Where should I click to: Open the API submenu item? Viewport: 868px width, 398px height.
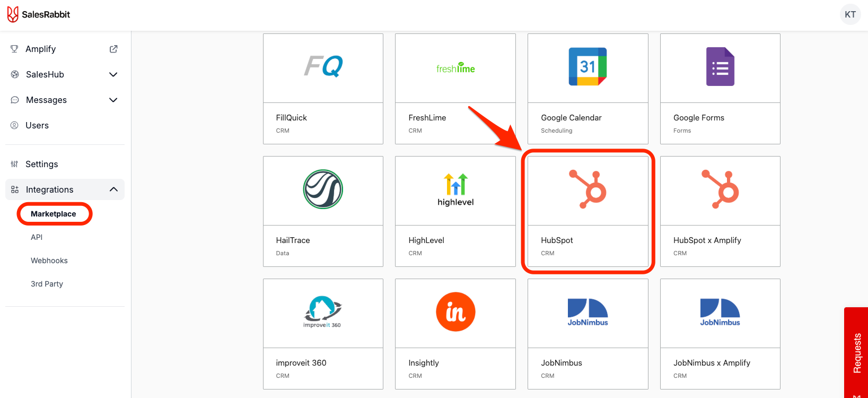pos(37,237)
